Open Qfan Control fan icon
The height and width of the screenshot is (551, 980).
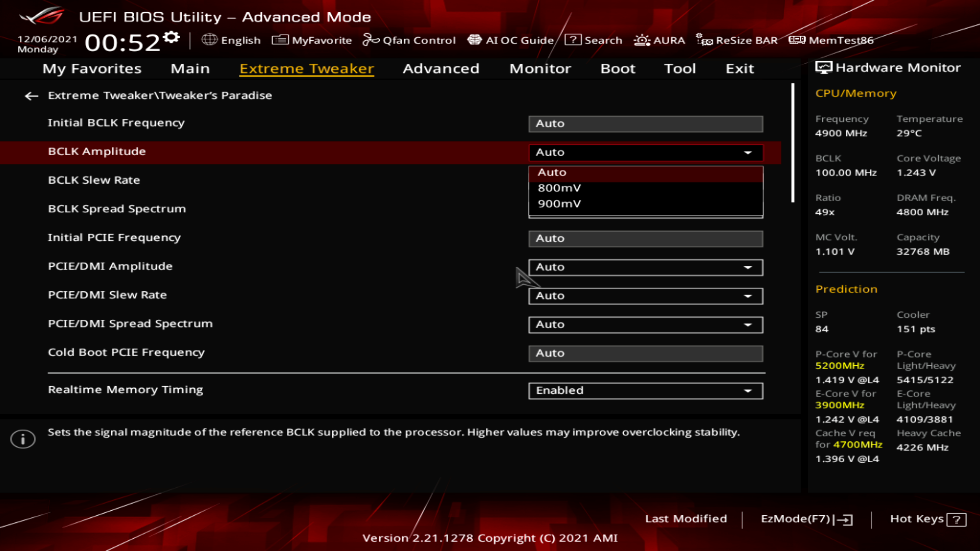(x=371, y=40)
